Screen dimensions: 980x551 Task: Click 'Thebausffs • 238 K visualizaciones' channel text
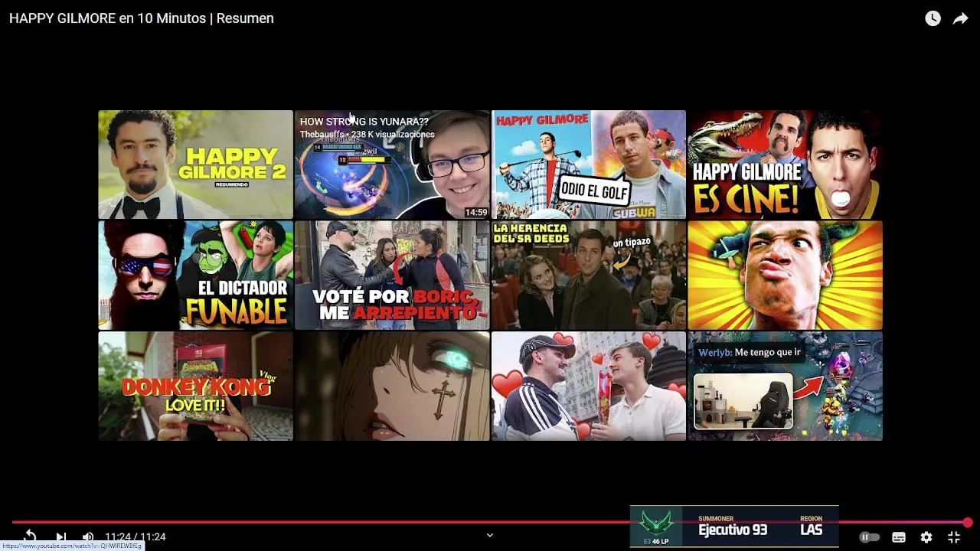[x=367, y=135]
